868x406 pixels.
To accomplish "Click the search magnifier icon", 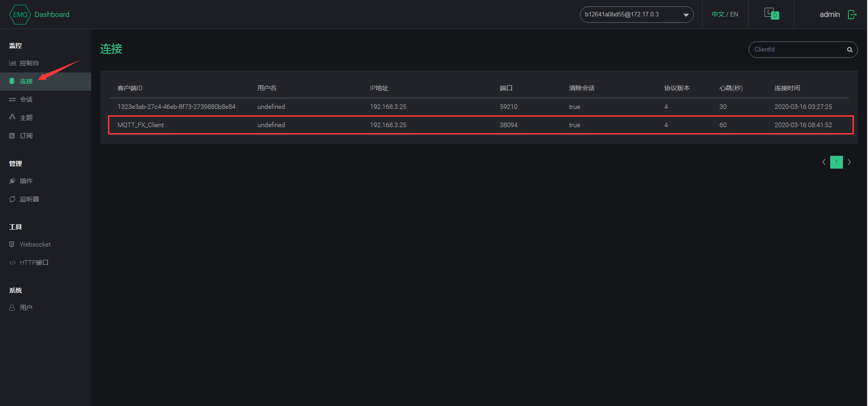I will (849, 50).
